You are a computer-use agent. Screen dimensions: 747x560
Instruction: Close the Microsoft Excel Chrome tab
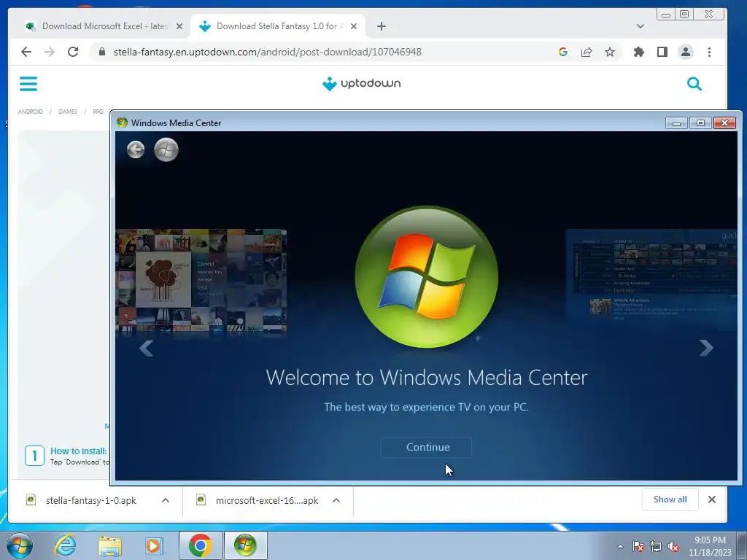[x=179, y=26]
